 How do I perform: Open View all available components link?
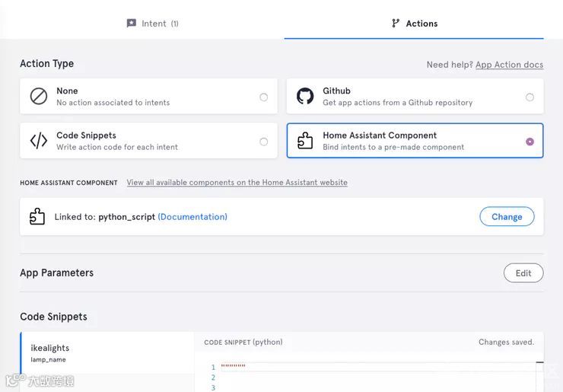[x=237, y=183]
